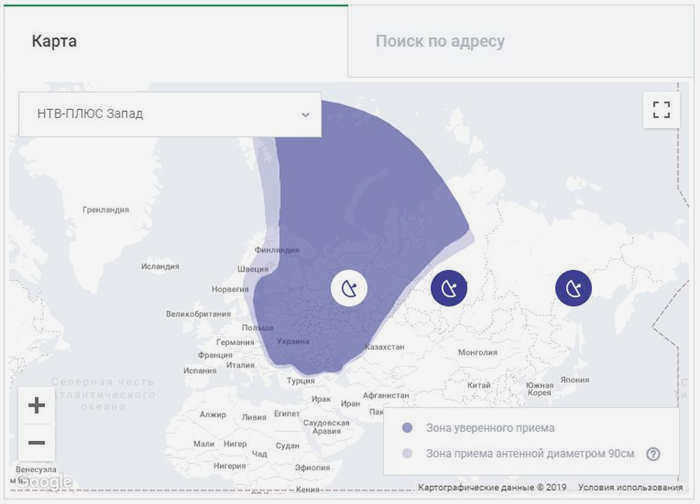Click the satellite marker above Japan
This screenshot has width=700, height=504.
[574, 288]
